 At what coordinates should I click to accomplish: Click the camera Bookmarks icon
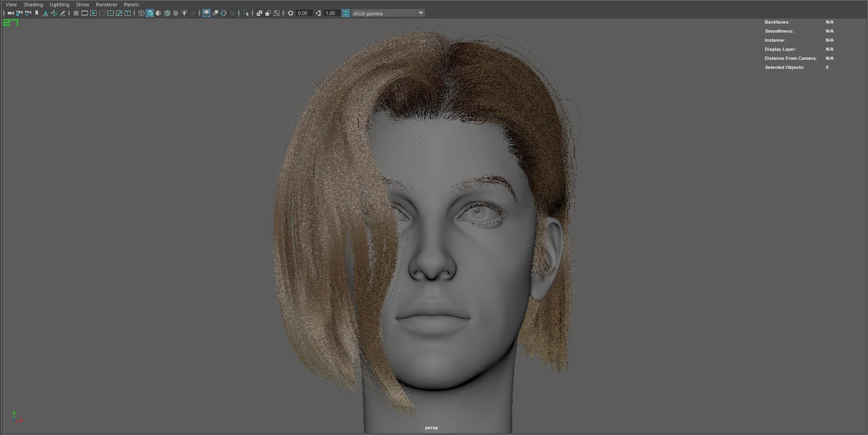pos(37,13)
